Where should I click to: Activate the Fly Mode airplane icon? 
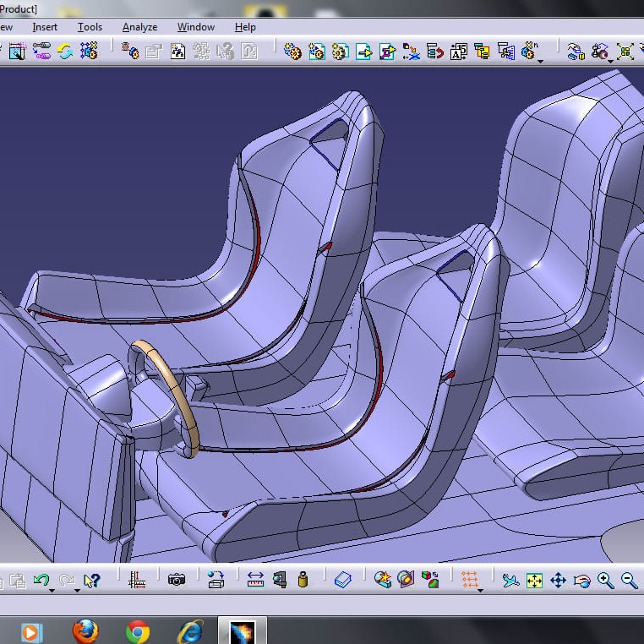[510, 580]
